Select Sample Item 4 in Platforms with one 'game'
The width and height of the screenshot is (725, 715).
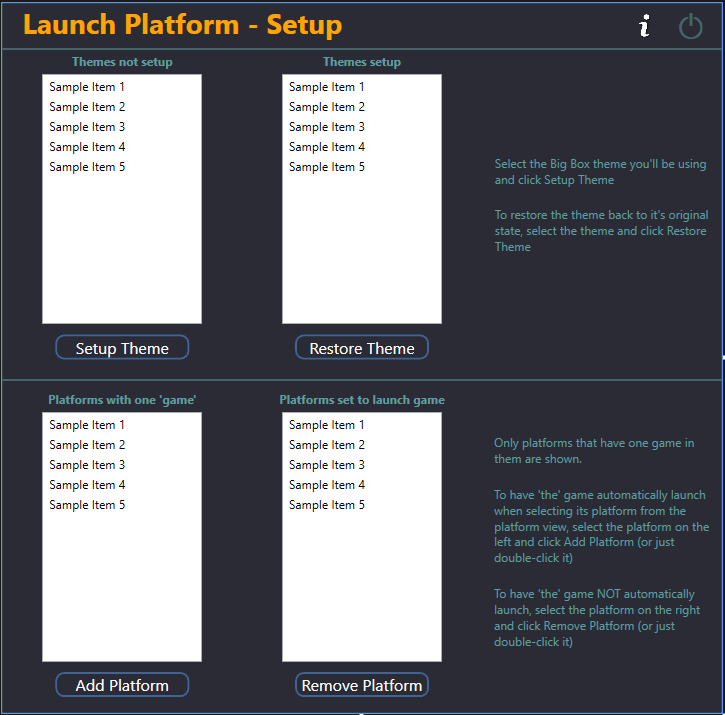pyautogui.click(x=87, y=485)
